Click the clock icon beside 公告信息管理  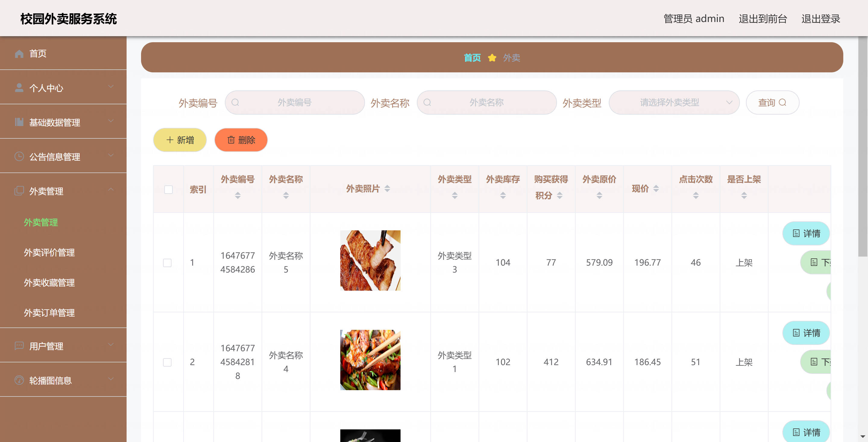(x=19, y=156)
